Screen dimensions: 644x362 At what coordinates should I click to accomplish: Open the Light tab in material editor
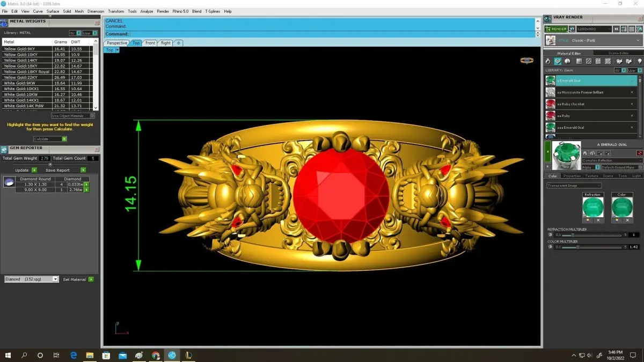(636, 176)
